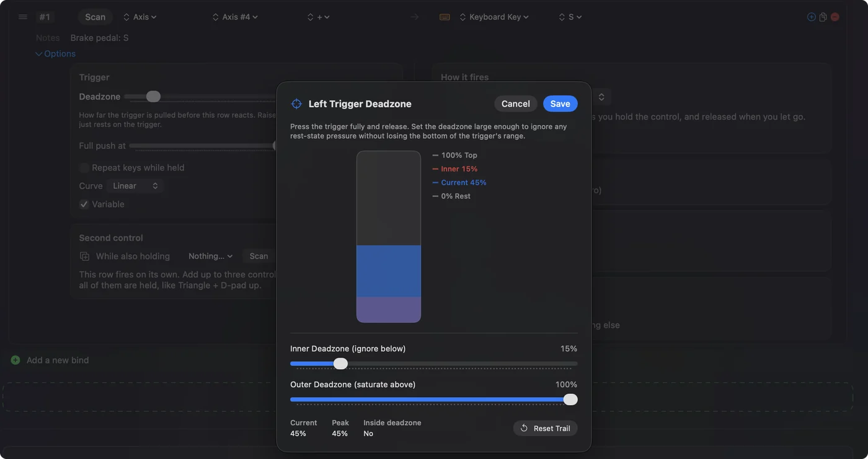Image resolution: width=868 pixels, height=459 pixels.
Task: Click the Scan button for bind #1
Action: point(95,17)
